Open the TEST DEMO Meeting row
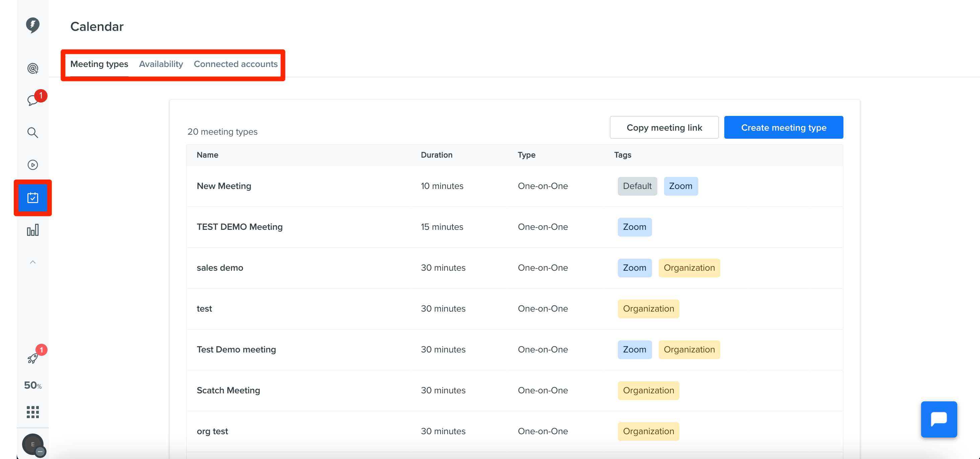980x459 pixels. [x=514, y=227]
